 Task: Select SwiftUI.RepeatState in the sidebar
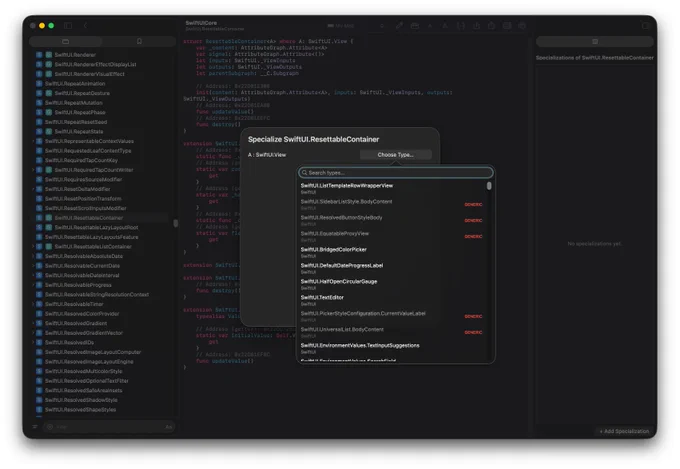click(99, 131)
